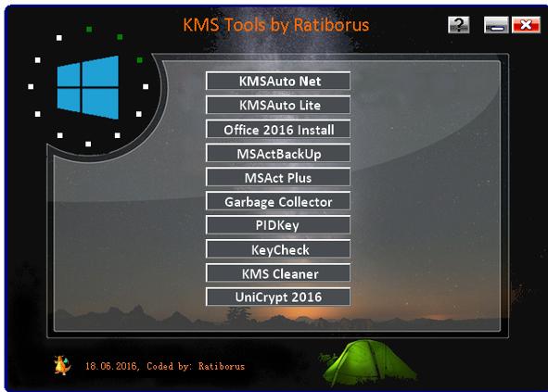This screenshot has height=392, width=548.
Task: Run MSAct Plus
Action: pos(278,178)
